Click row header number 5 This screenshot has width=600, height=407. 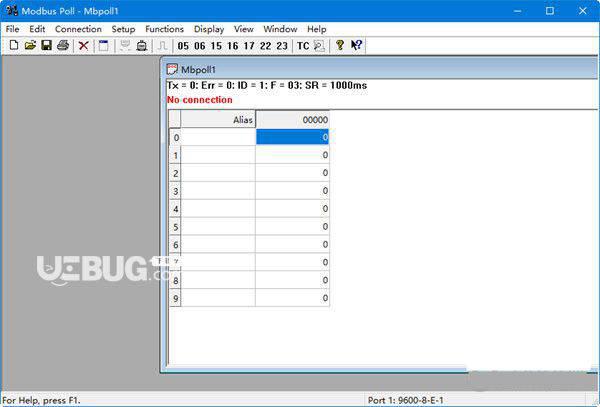[x=175, y=227]
